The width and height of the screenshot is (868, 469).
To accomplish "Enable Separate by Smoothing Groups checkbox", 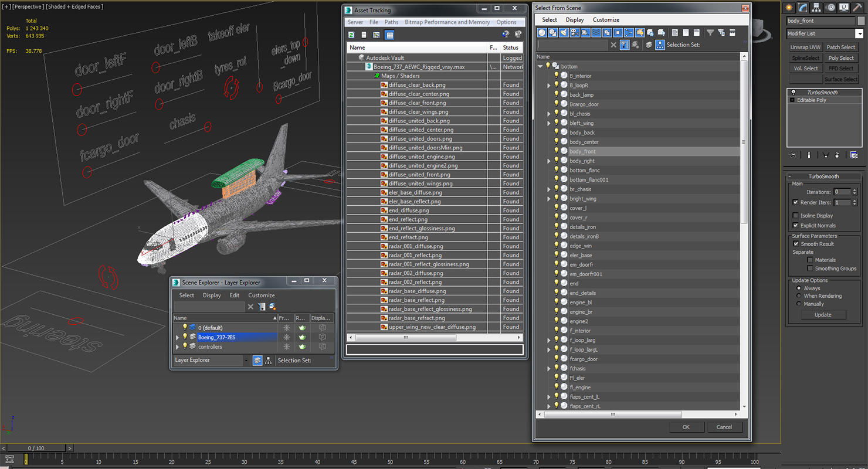I will coord(810,269).
